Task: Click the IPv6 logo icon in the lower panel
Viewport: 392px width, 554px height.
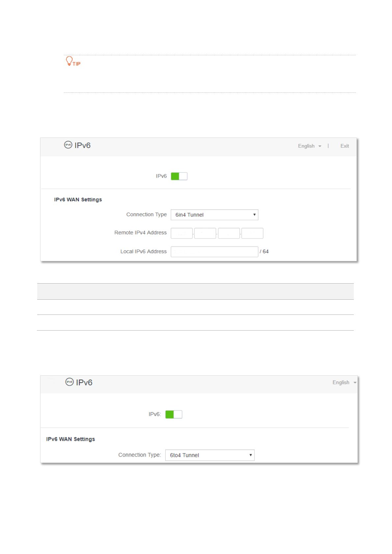Action: [x=69, y=382]
